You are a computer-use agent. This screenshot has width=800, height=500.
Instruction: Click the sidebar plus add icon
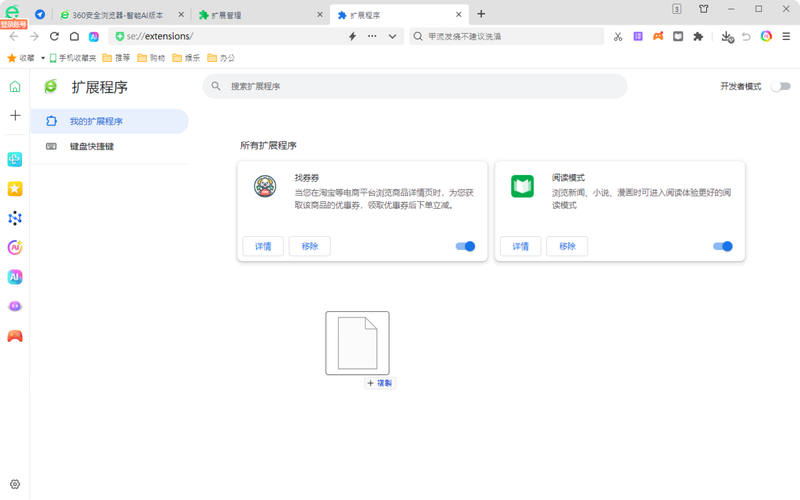pos(15,115)
